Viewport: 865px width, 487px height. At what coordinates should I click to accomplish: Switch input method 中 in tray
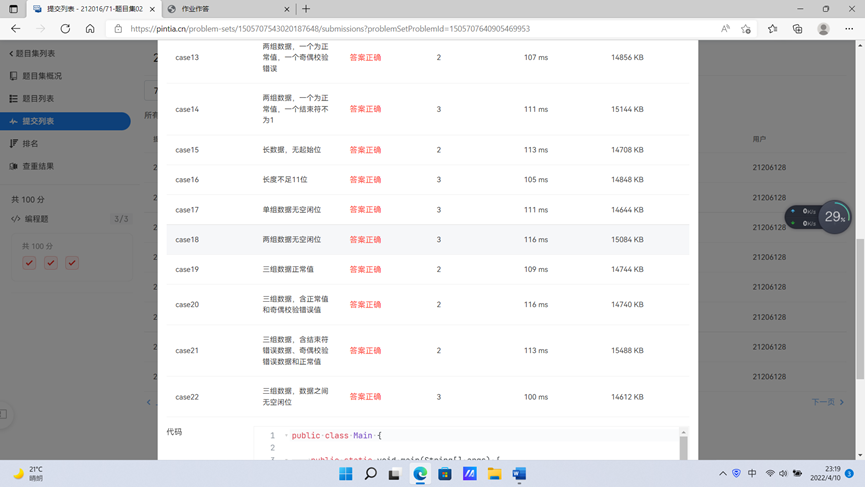tap(752, 473)
